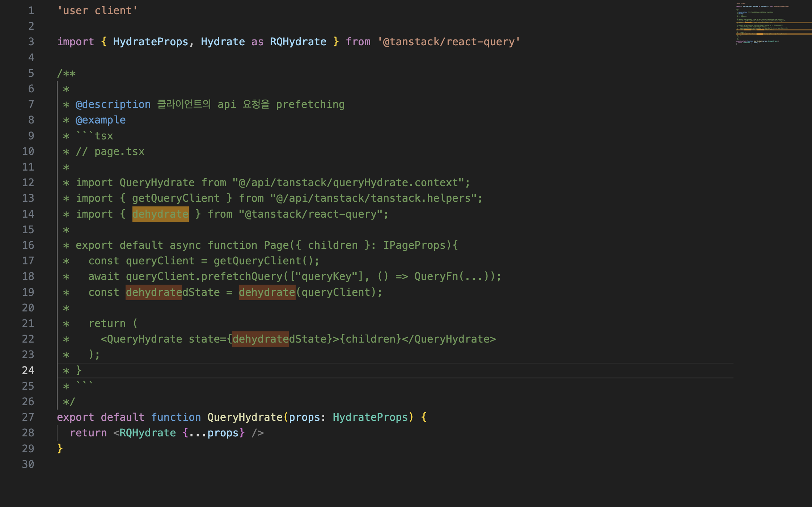The height and width of the screenshot is (507, 812).
Task: Click line number 3 in the gutter
Action: (x=31, y=42)
